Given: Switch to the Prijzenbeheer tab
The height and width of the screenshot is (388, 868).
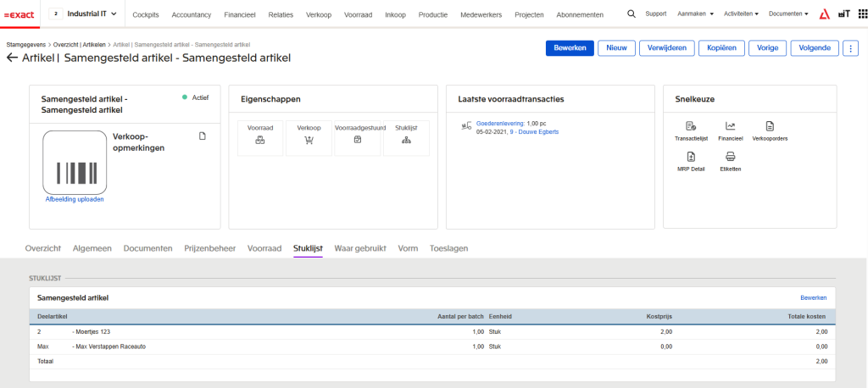Looking at the screenshot, I should (x=209, y=248).
